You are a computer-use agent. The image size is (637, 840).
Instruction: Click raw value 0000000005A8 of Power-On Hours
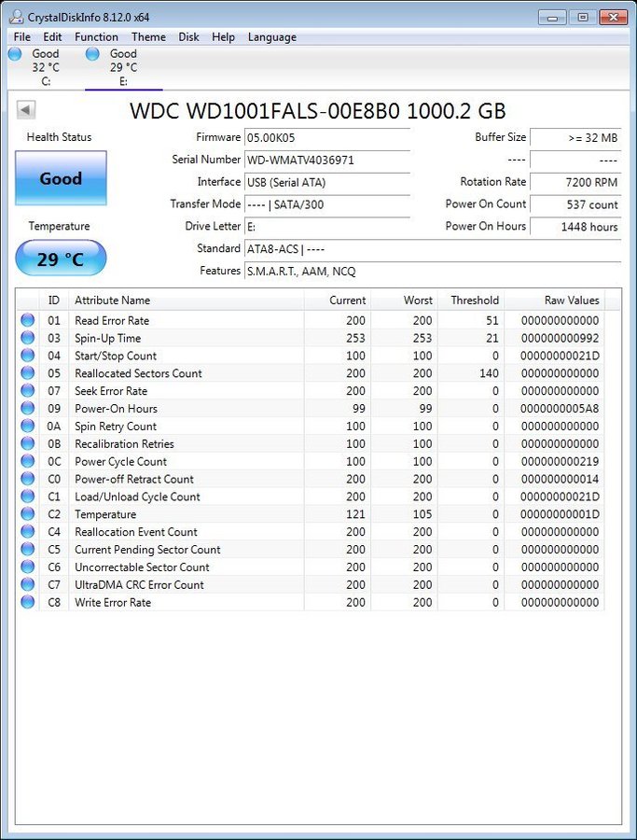click(560, 408)
